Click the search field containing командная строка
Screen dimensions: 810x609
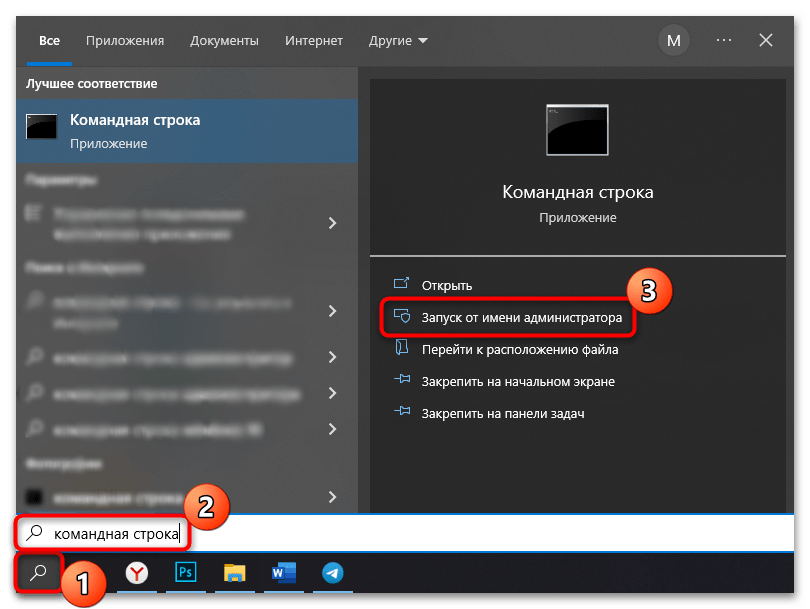pyautogui.click(x=400, y=534)
